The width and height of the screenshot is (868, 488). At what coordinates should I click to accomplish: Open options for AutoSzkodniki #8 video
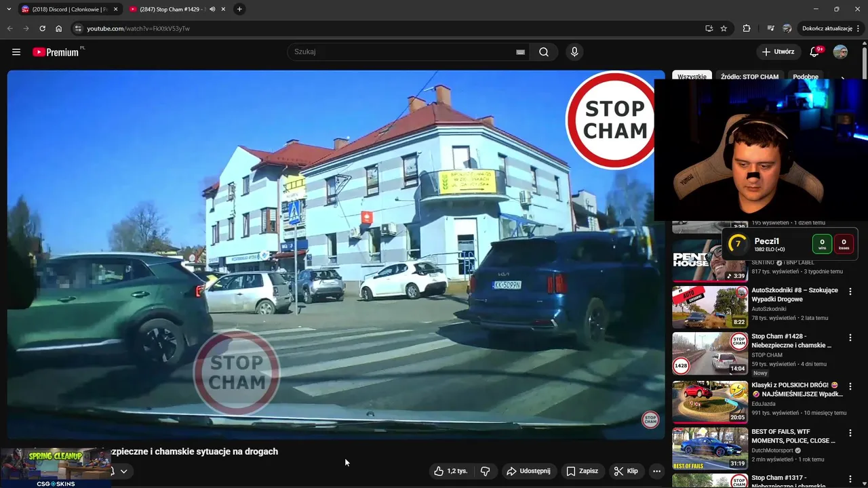click(x=850, y=291)
